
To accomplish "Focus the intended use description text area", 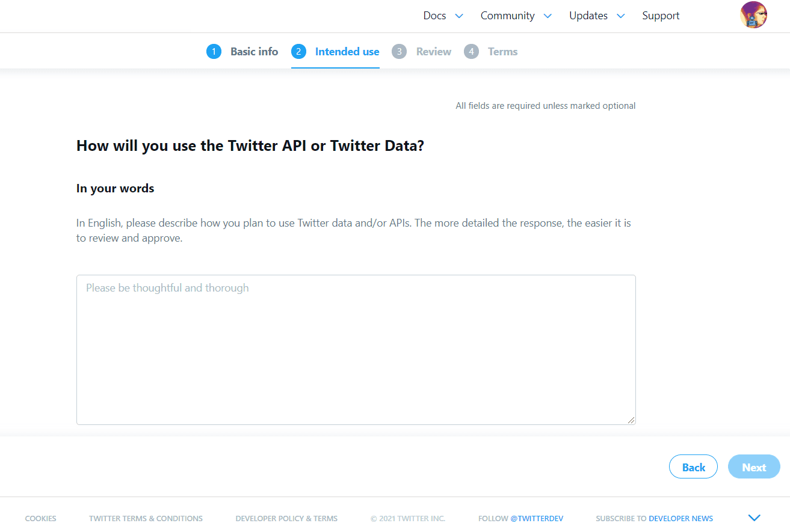I will tap(356, 350).
